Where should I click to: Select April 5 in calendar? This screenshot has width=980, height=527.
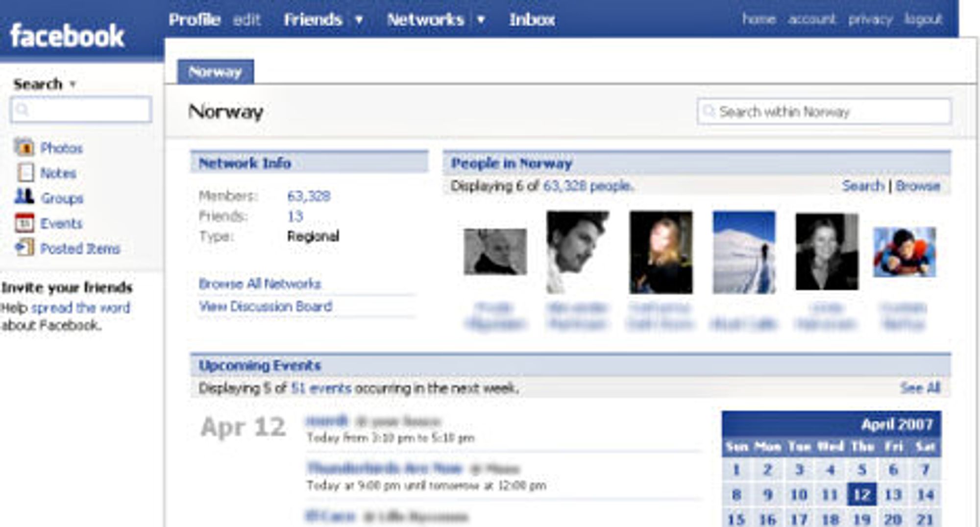click(862, 470)
